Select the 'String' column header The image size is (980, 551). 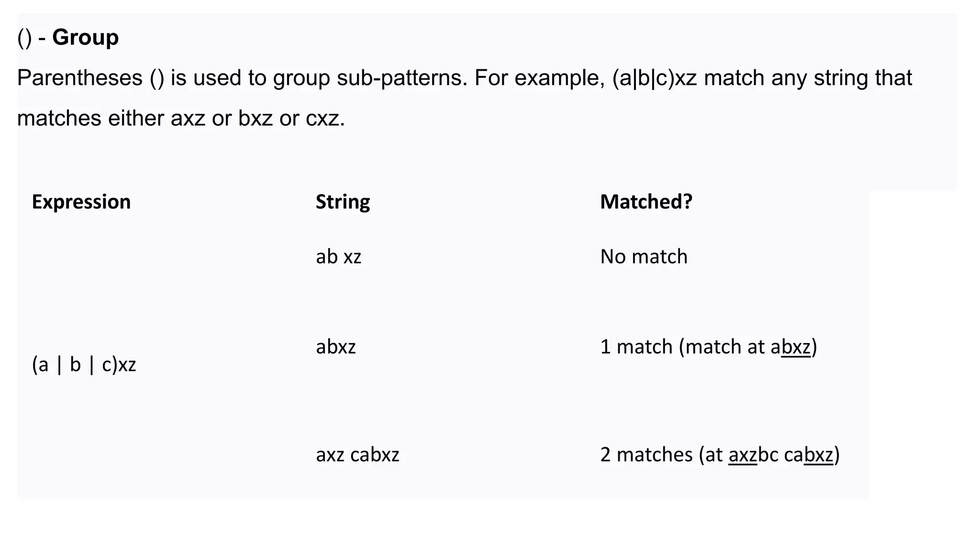coord(343,202)
